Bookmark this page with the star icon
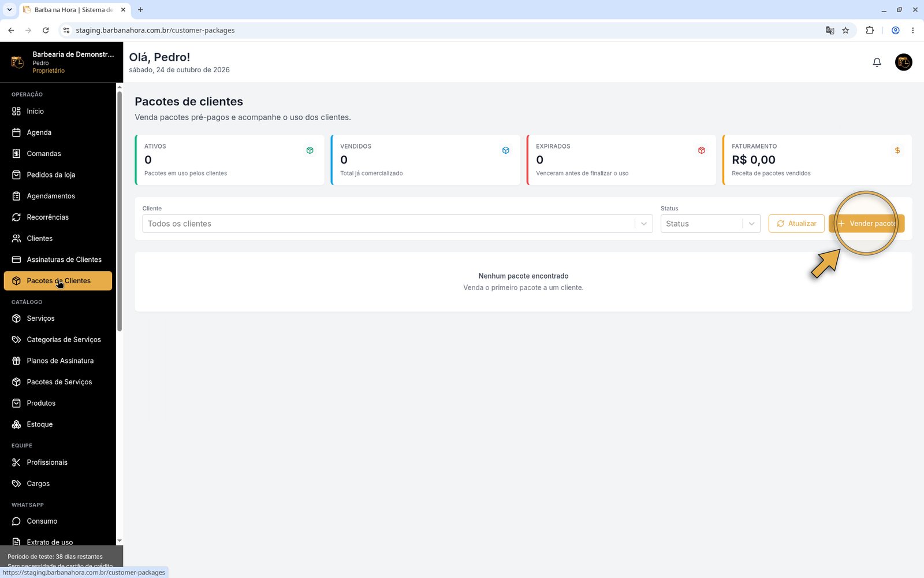 point(845,30)
